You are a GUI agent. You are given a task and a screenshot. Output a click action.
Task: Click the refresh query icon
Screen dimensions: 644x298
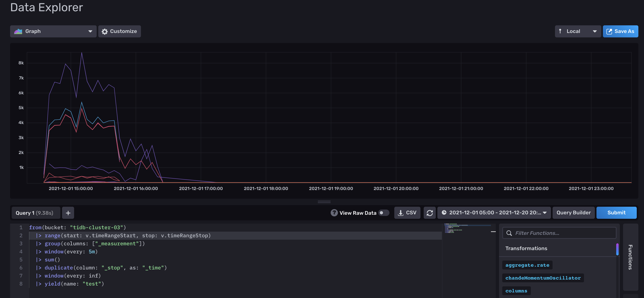coord(430,213)
